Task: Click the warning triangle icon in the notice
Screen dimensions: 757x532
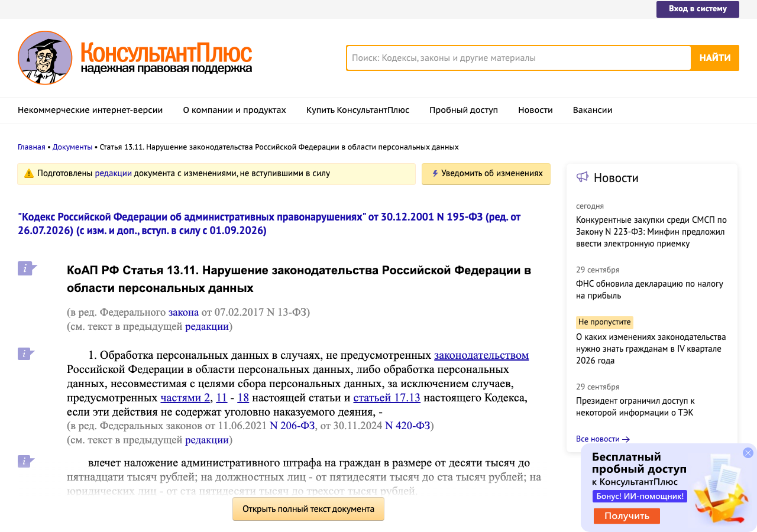Action: (x=29, y=174)
